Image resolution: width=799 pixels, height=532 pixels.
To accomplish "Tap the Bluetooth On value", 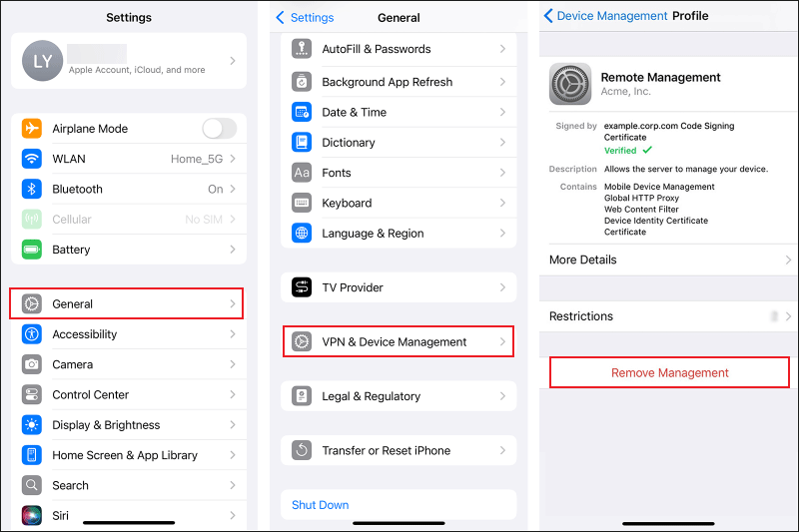I will (216, 189).
